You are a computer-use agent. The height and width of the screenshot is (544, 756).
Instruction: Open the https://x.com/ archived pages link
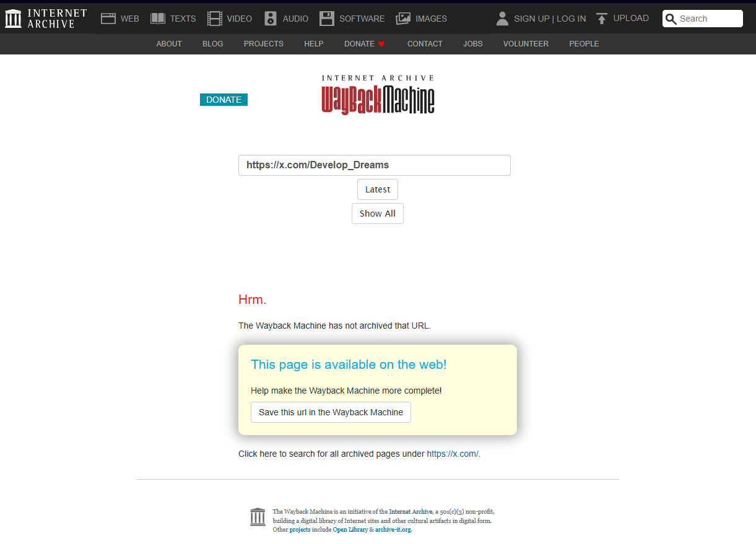(x=453, y=454)
